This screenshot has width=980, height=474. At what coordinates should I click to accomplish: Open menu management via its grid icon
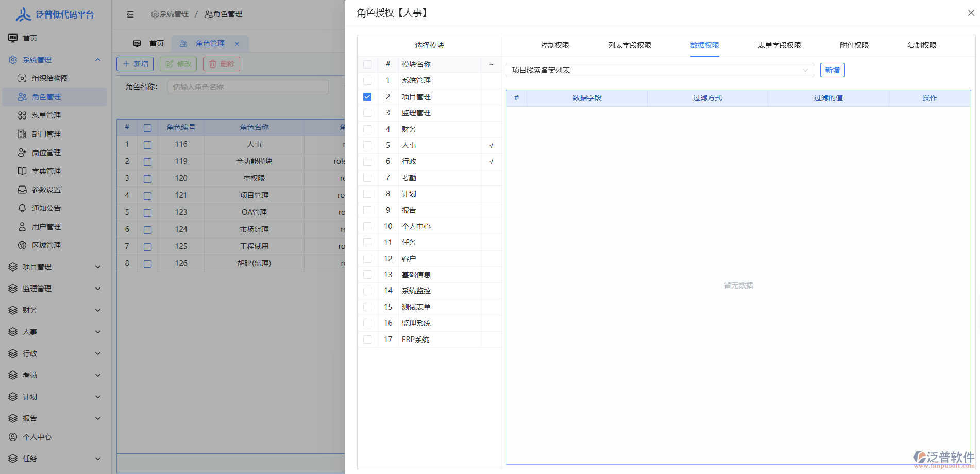[22, 115]
